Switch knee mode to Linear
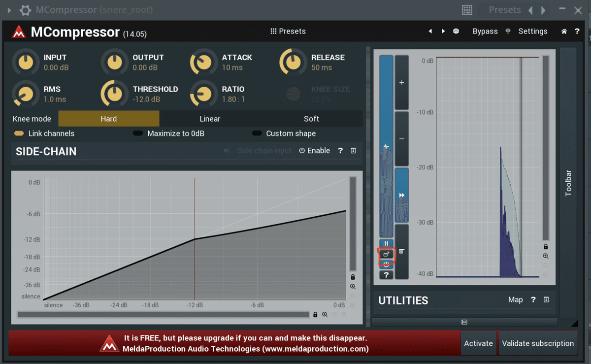The image size is (591, 364). 210,119
